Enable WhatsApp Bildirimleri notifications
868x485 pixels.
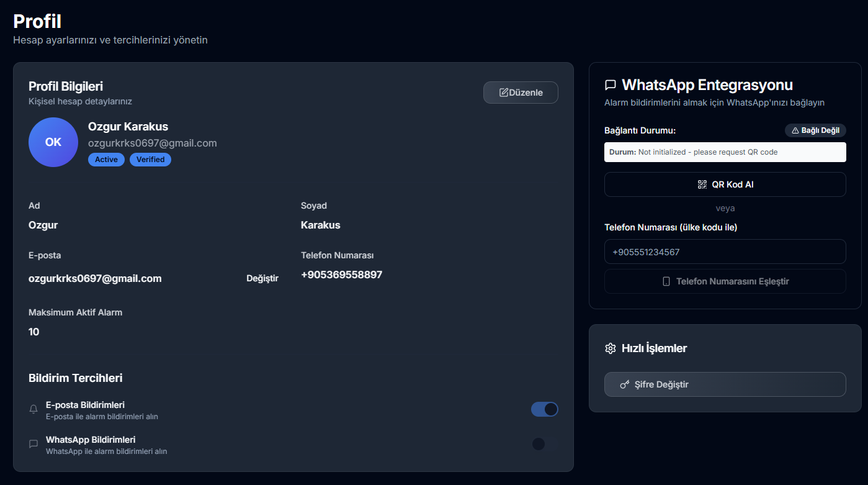[539, 443]
